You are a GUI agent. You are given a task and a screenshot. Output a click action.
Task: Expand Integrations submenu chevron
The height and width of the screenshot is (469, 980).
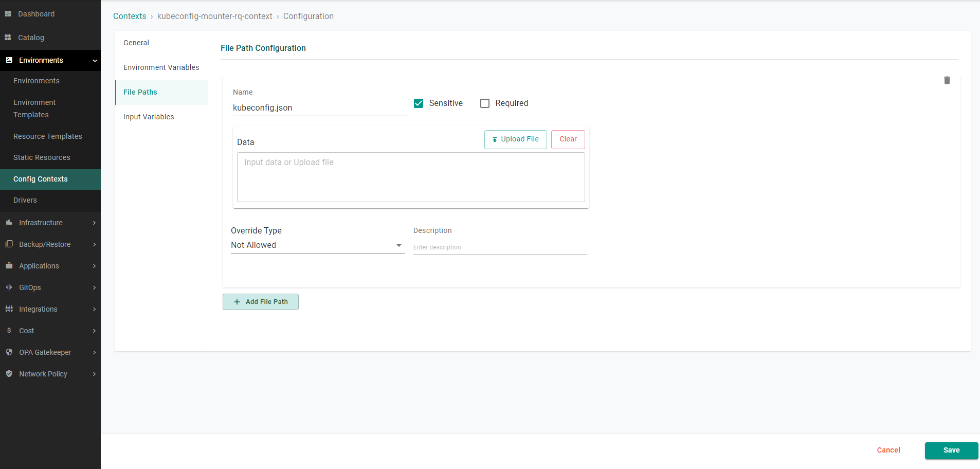(94, 309)
